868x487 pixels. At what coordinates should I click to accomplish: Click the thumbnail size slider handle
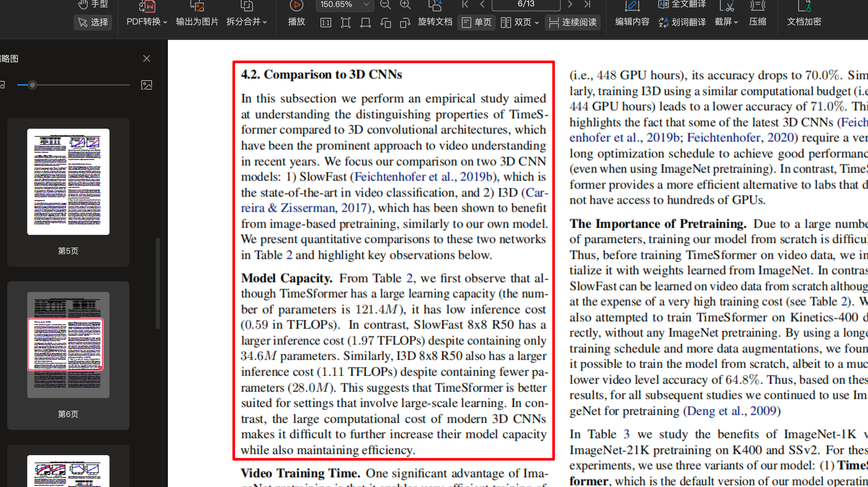tap(32, 85)
